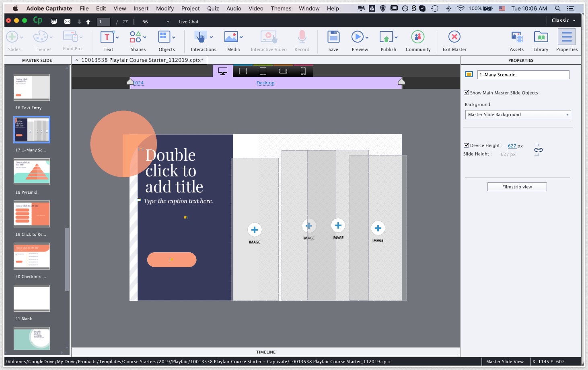Click Exit Master icon
The height and width of the screenshot is (370, 588).
(x=454, y=37)
